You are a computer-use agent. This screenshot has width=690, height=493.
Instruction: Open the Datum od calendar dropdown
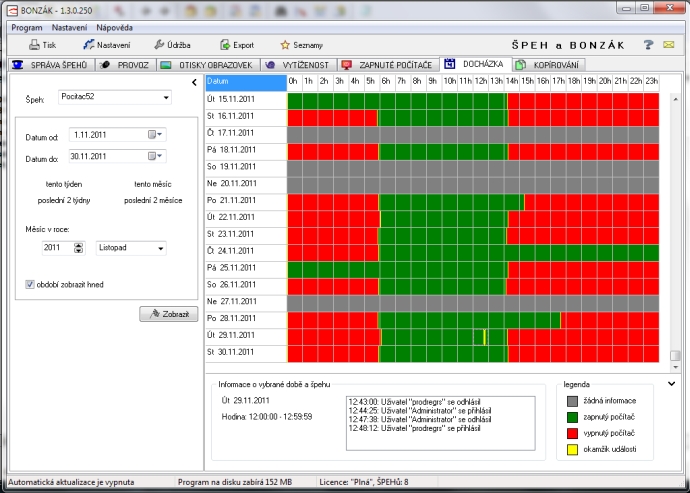coord(155,135)
